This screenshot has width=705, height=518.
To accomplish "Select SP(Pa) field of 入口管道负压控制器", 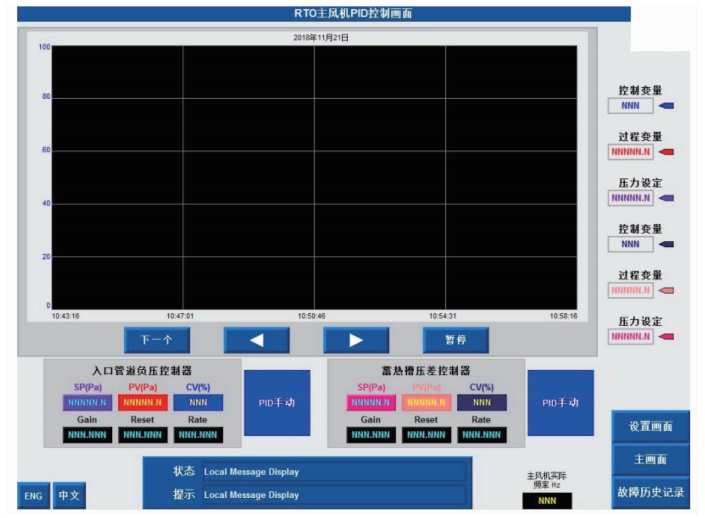I will pos(88,403).
